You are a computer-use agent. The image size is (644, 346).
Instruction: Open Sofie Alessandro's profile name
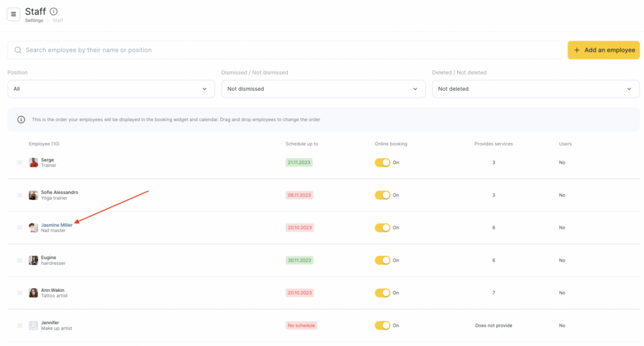(x=59, y=192)
